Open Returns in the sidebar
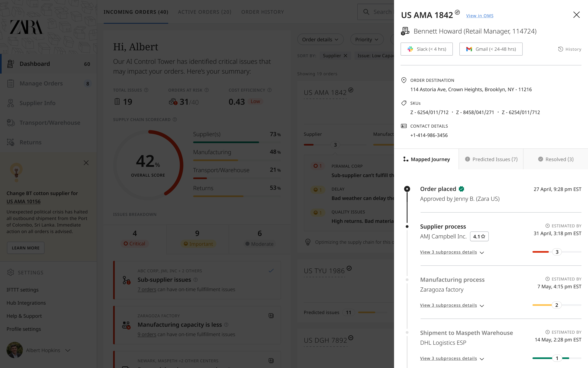Viewport: 588px width, 368px height. point(49,142)
